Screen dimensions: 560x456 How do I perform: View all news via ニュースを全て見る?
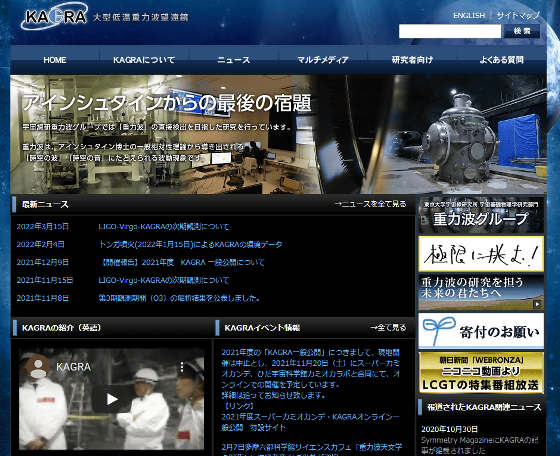pos(371,204)
